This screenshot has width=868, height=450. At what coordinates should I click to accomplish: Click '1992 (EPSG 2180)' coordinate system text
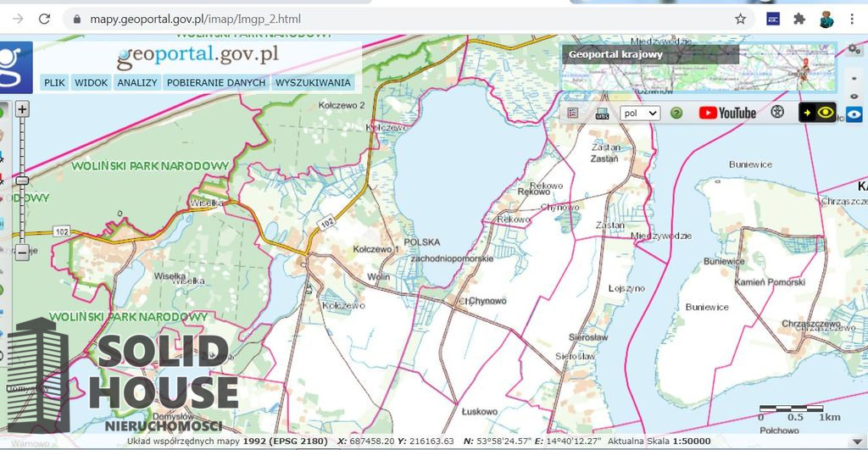[x=285, y=442]
